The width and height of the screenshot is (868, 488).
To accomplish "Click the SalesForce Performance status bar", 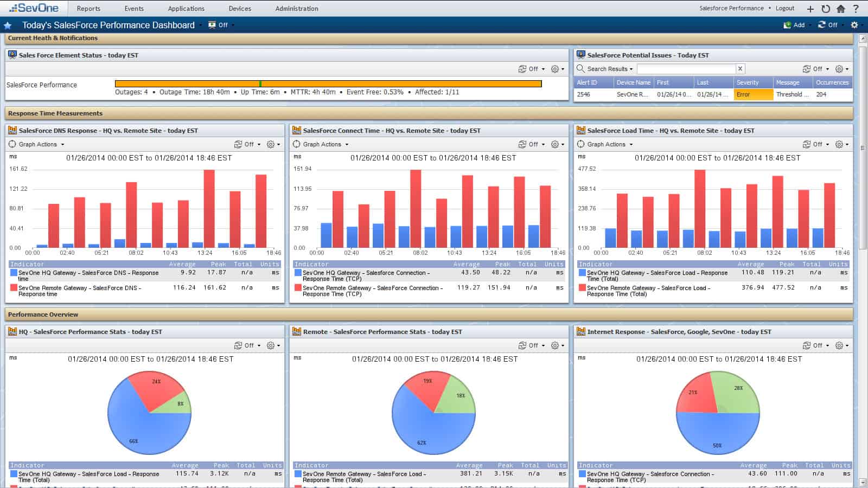I will point(328,84).
